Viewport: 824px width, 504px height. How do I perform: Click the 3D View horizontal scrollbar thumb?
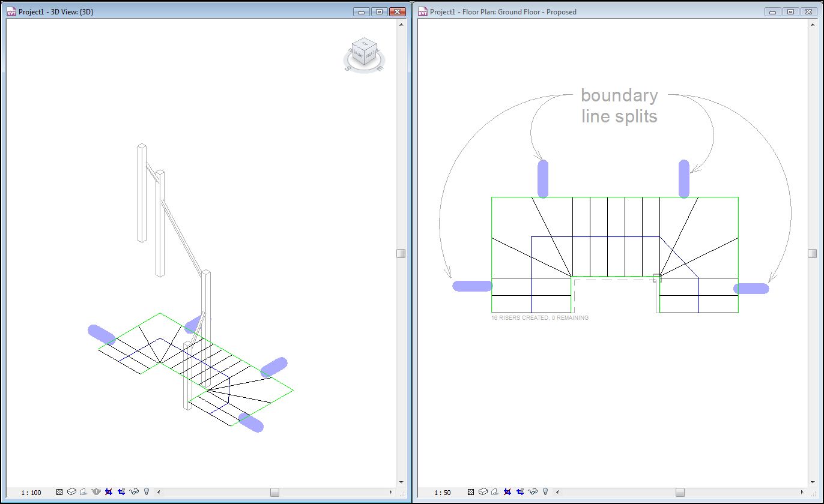tap(274, 493)
